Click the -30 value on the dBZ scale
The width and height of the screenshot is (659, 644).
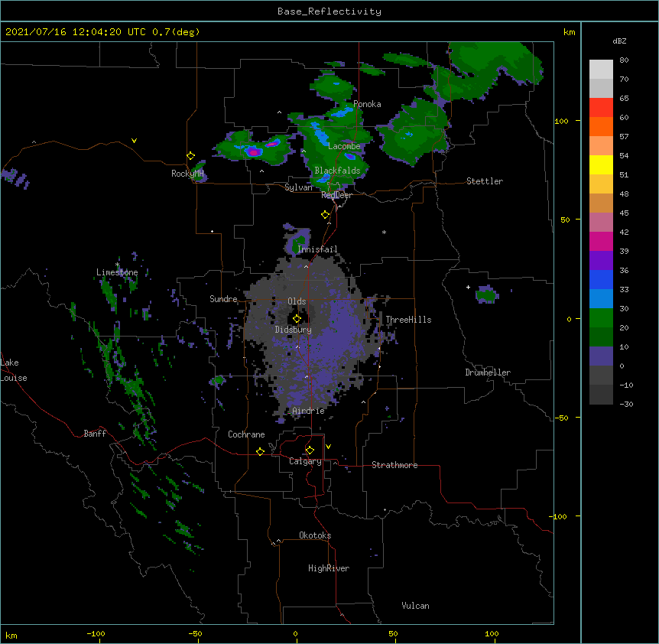click(626, 404)
